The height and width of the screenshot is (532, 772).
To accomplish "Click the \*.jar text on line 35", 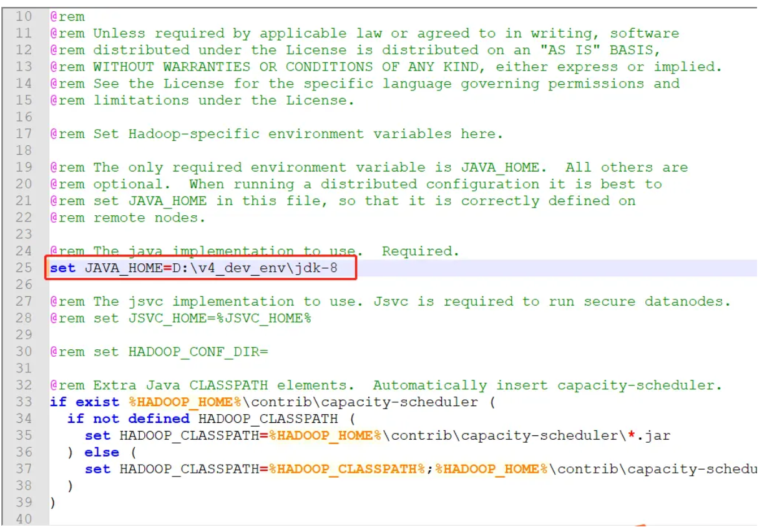I will coord(644,435).
